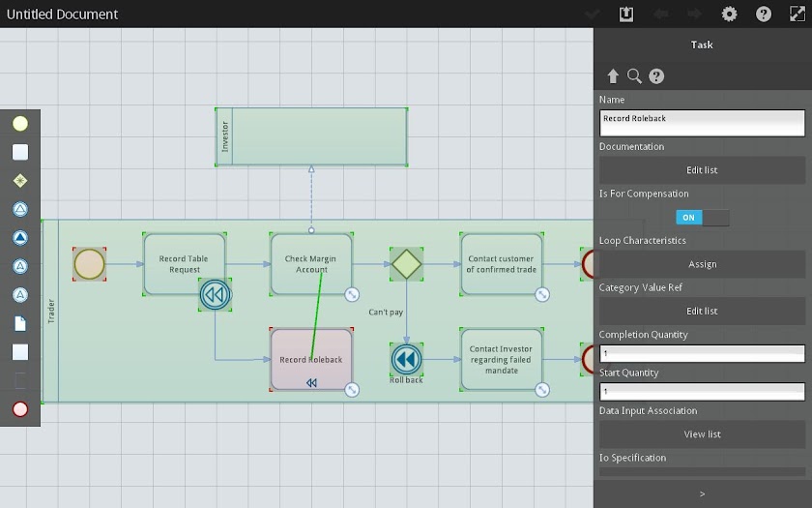
Task: Click the Untitled Document title
Action: coord(62,14)
